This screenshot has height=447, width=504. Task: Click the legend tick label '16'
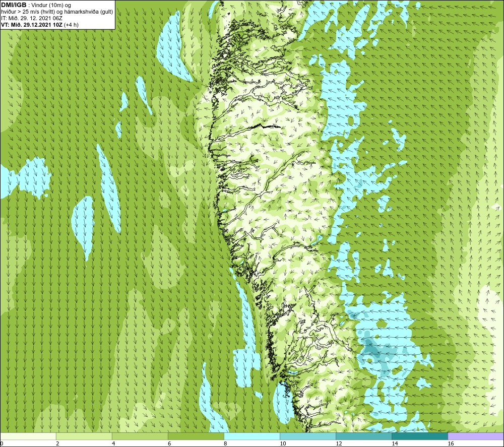[x=451, y=444]
